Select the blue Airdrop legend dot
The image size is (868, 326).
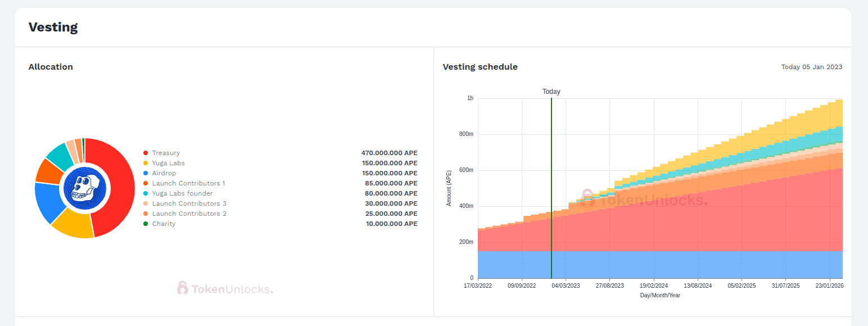146,173
